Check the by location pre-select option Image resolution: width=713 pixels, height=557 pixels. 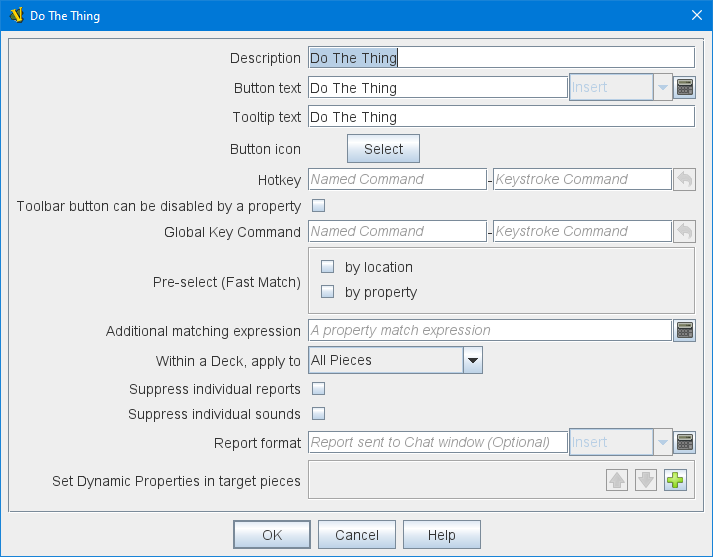pos(327,267)
